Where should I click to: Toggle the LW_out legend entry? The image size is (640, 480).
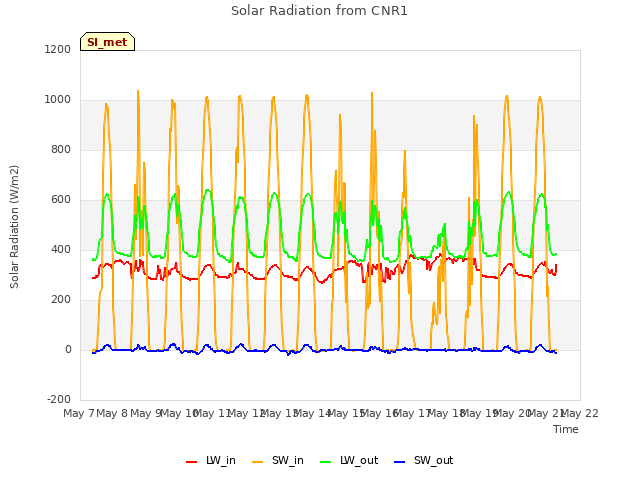(x=349, y=460)
